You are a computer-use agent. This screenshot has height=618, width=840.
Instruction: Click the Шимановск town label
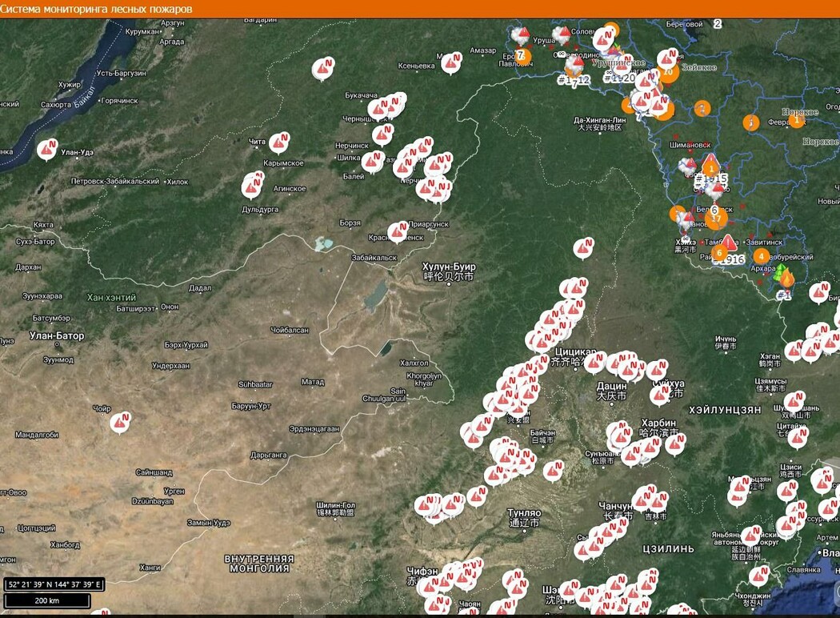pyautogui.click(x=690, y=145)
